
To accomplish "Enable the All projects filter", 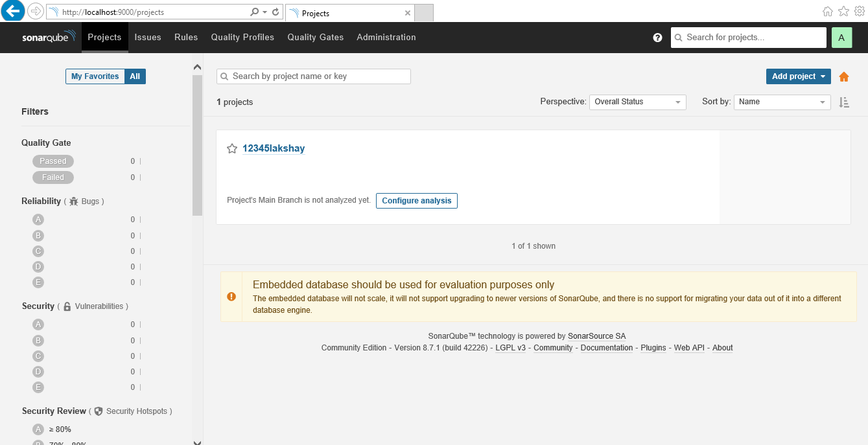I will tap(135, 76).
